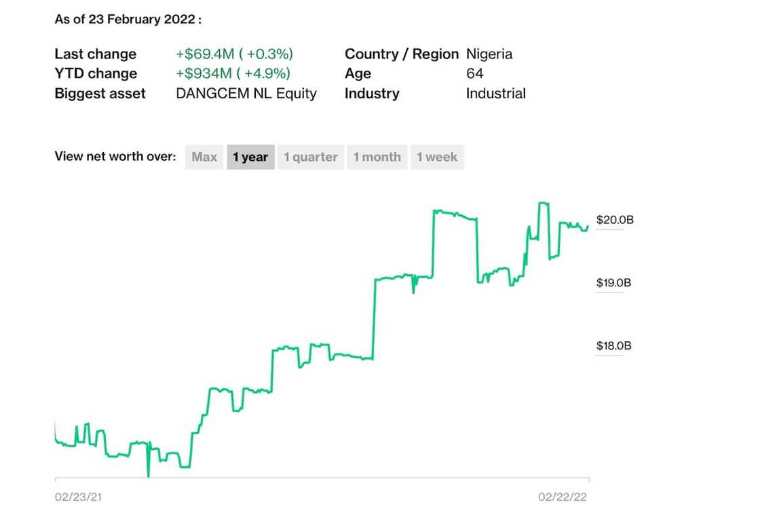Switch to the 1 quarter view
Image resolution: width=760 pixels, height=532 pixels.
point(311,157)
